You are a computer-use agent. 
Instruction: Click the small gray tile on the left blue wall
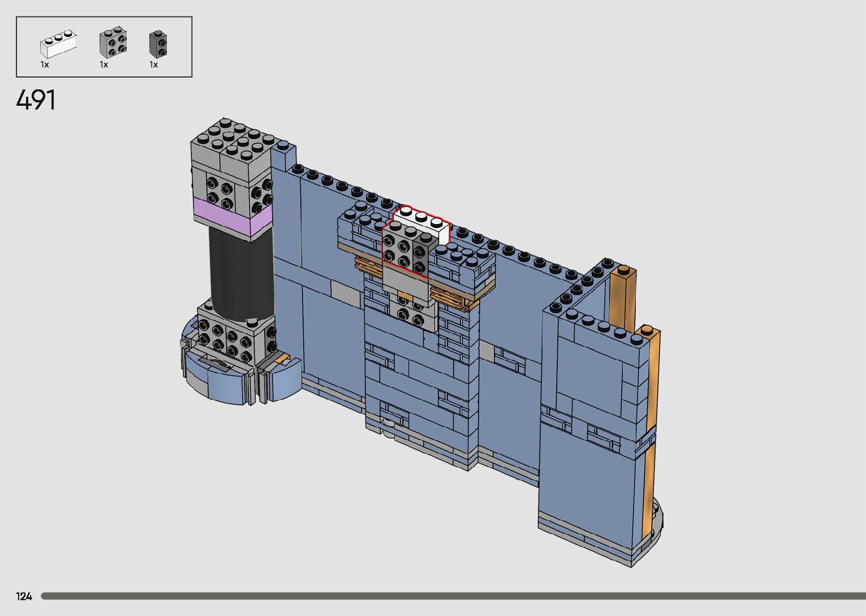click(x=344, y=292)
